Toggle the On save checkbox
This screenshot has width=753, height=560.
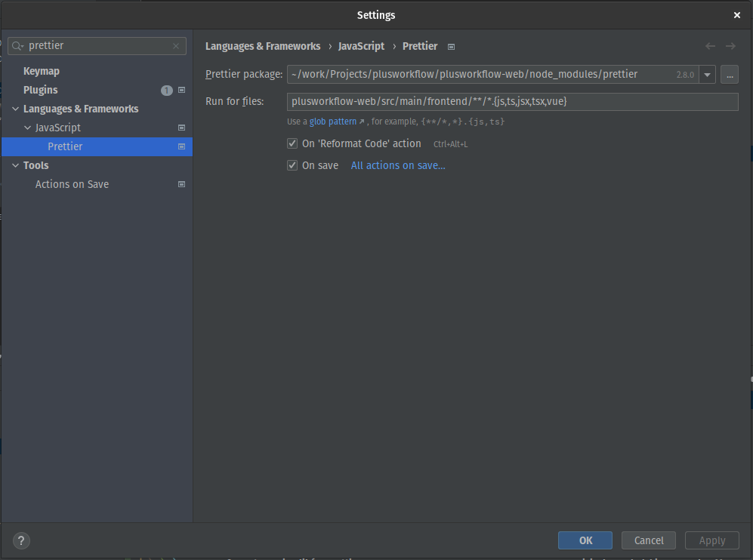[292, 165]
